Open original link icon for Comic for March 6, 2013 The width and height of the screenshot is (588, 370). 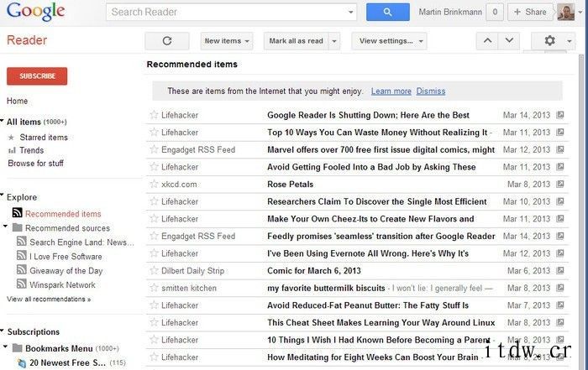click(560, 270)
